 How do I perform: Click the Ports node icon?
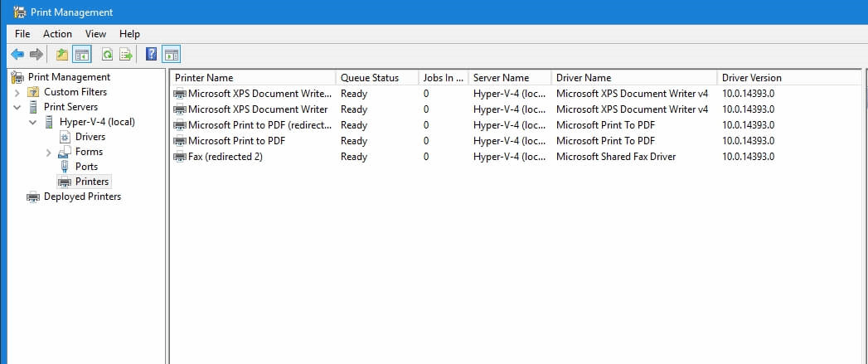[64, 166]
